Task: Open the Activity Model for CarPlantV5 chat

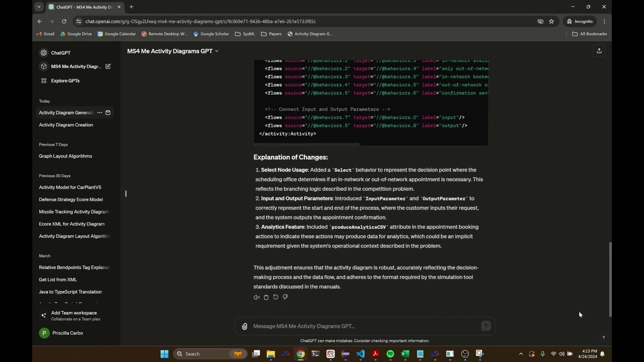Action: pos(70,187)
